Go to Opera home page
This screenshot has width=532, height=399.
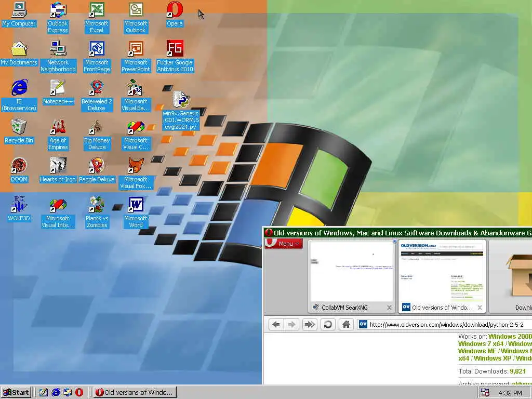(346, 325)
